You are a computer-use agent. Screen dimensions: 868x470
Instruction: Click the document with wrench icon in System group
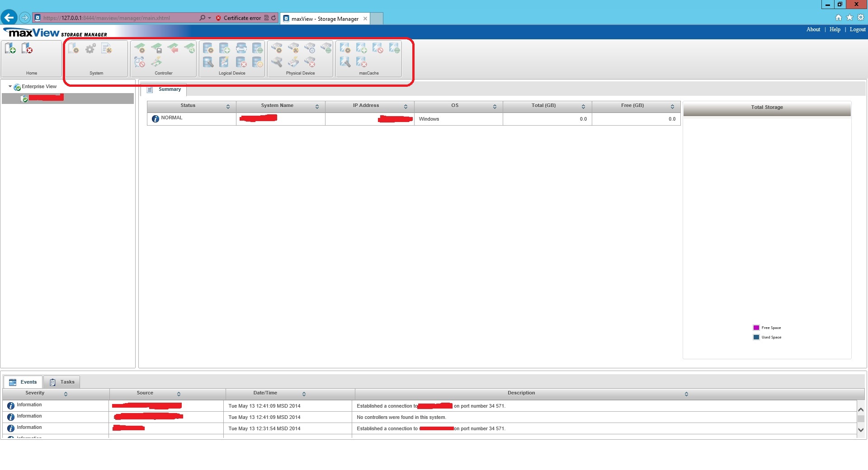coord(107,48)
